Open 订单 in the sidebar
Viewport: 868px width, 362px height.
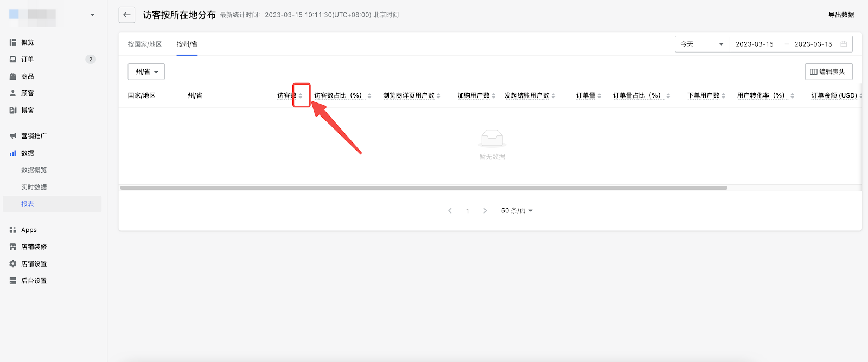28,60
